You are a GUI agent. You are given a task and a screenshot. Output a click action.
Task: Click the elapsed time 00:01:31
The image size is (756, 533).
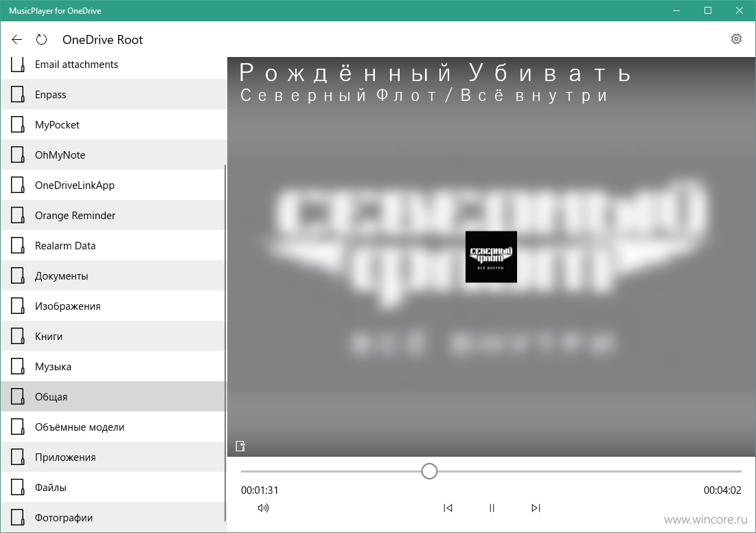[x=260, y=490]
